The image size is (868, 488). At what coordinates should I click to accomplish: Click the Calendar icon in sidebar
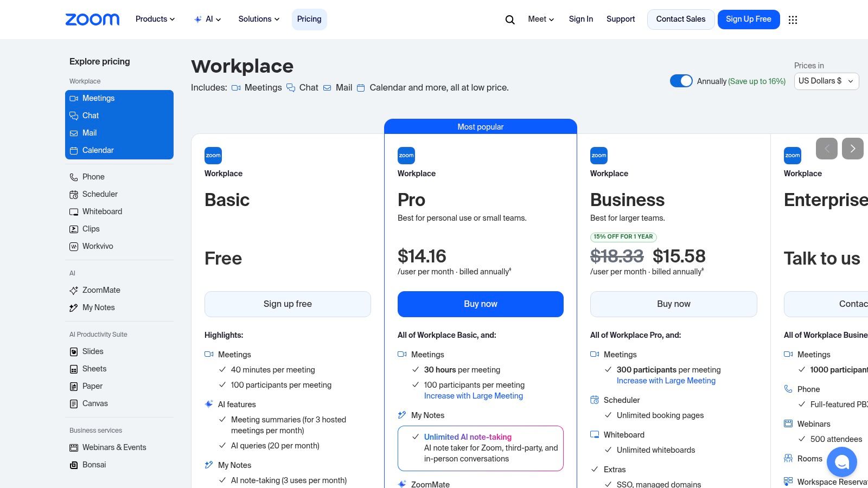(x=74, y=150)
